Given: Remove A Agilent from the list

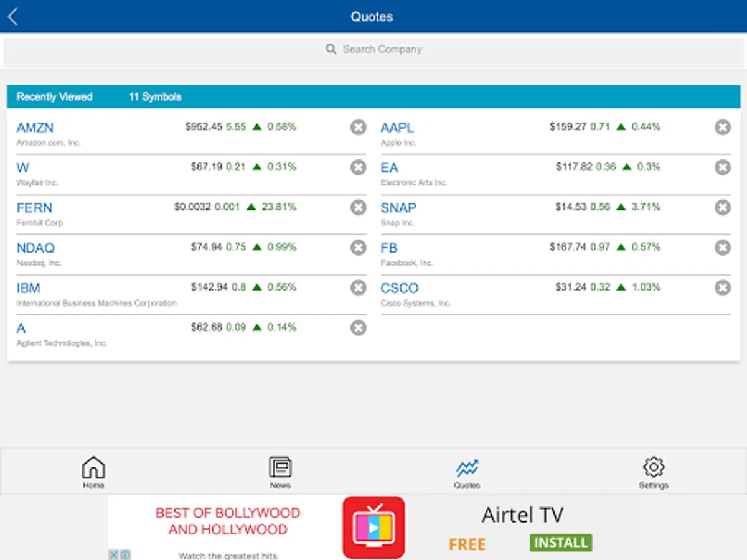Looking at the screenshot, I should coord(358,327).
